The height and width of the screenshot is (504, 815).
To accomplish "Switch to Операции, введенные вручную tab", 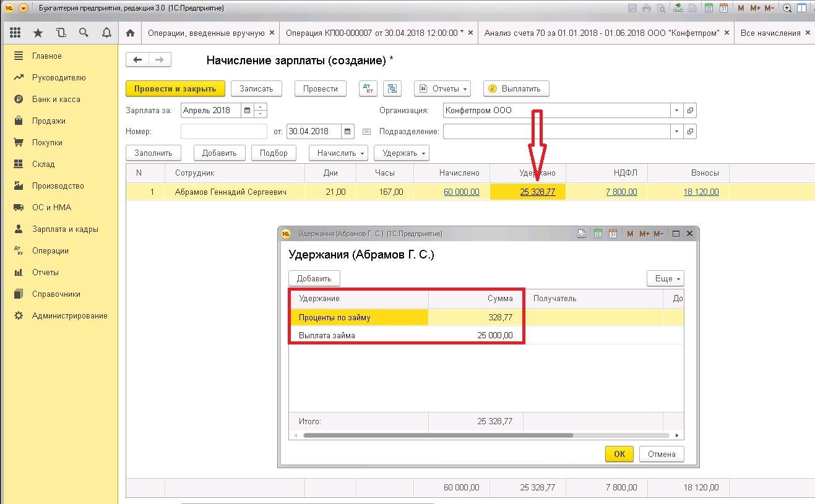I will pyautogui.click(x=211, y=33).
